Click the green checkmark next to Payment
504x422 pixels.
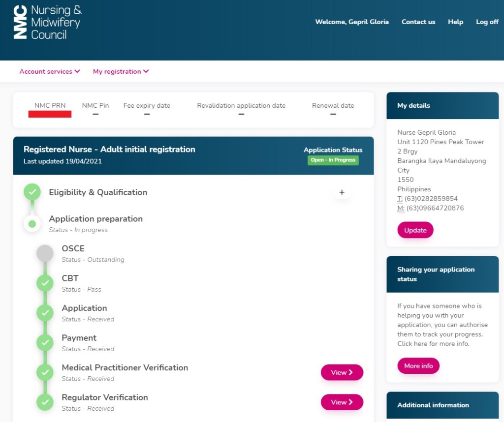(45, 342)
